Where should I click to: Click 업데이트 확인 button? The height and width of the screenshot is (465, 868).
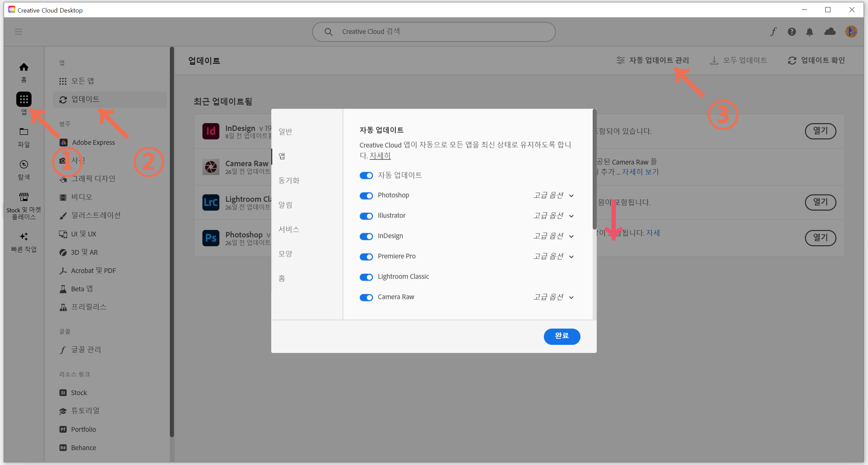coord(816,60)
